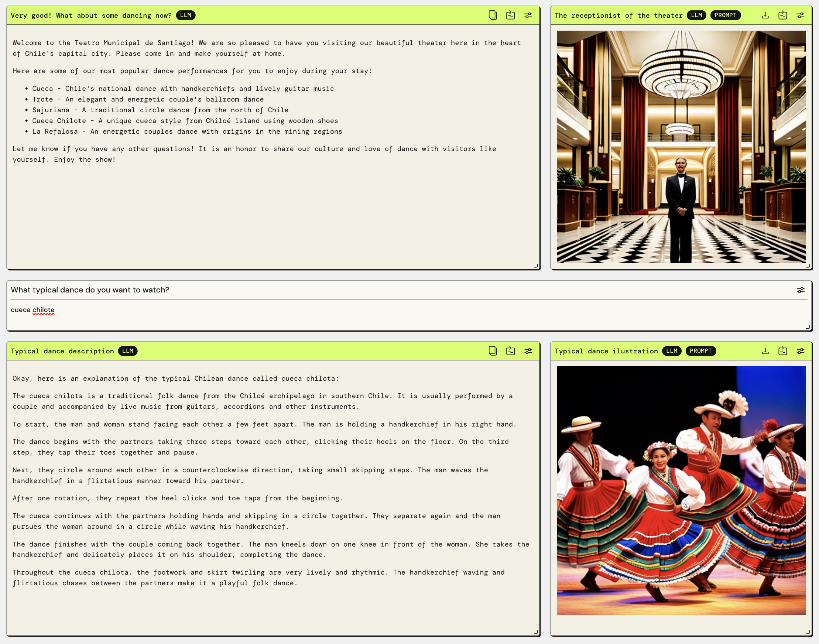This screenshot has height=644, width=819.
Task: Click the PROMPT badge on dance illustration panel
Action: [700, 351]
